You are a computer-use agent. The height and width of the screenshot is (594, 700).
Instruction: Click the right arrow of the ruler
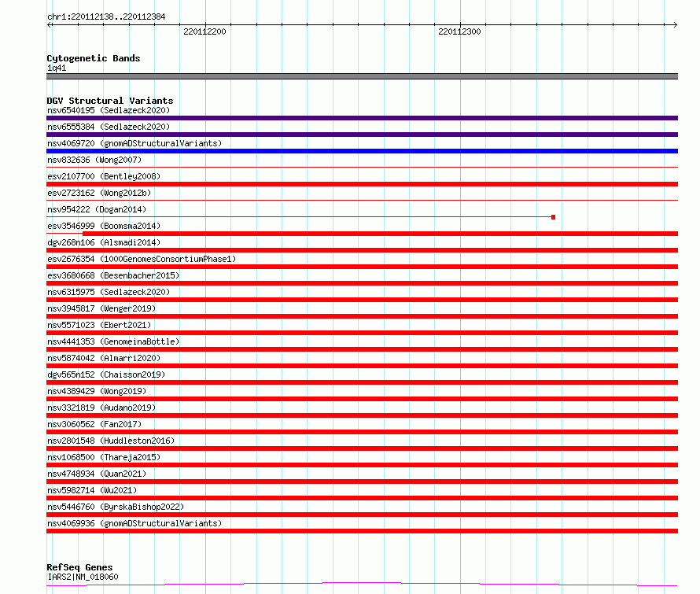pyautogui.click(x=675, y=25)
